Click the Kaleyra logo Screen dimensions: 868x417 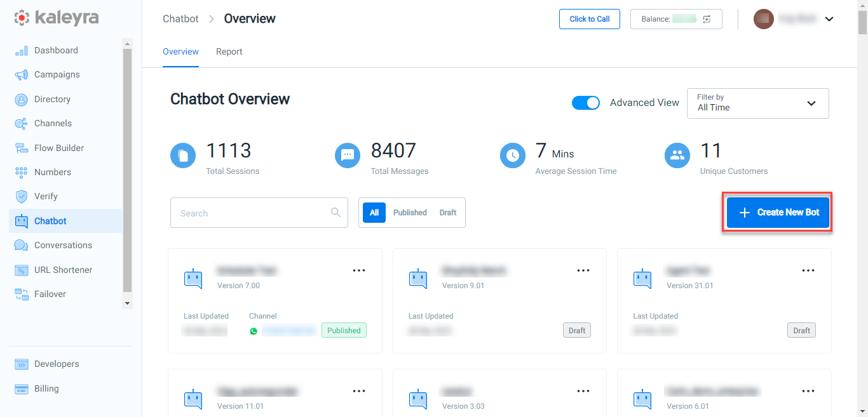57,18
